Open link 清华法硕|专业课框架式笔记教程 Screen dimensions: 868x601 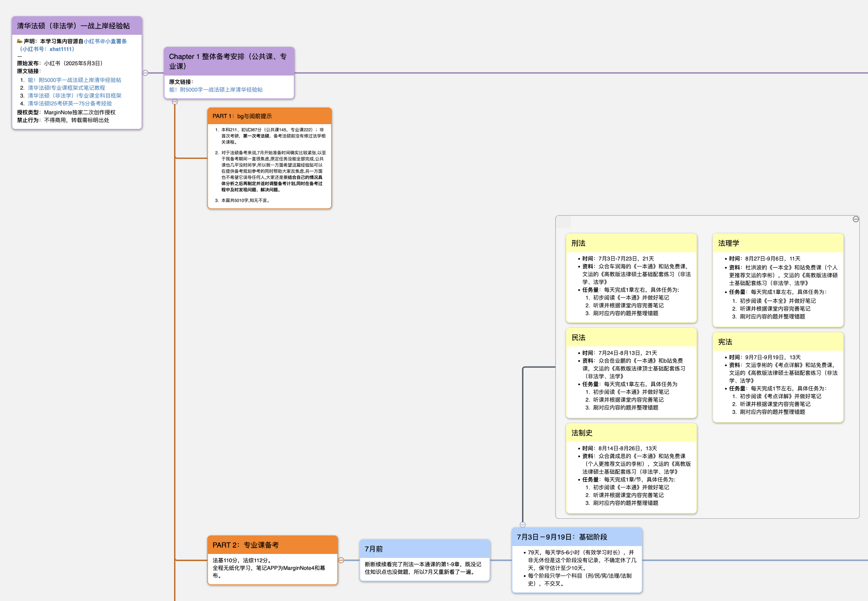point(66,88)
